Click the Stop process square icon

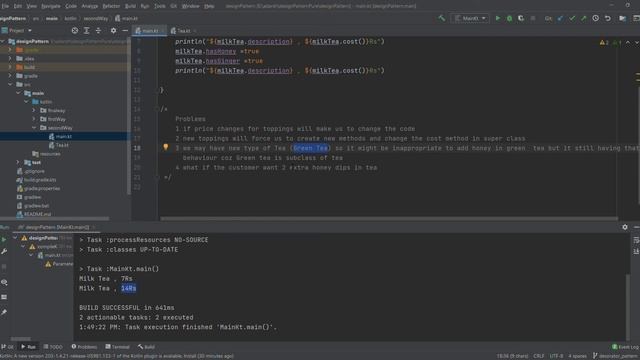coord(533,18)
